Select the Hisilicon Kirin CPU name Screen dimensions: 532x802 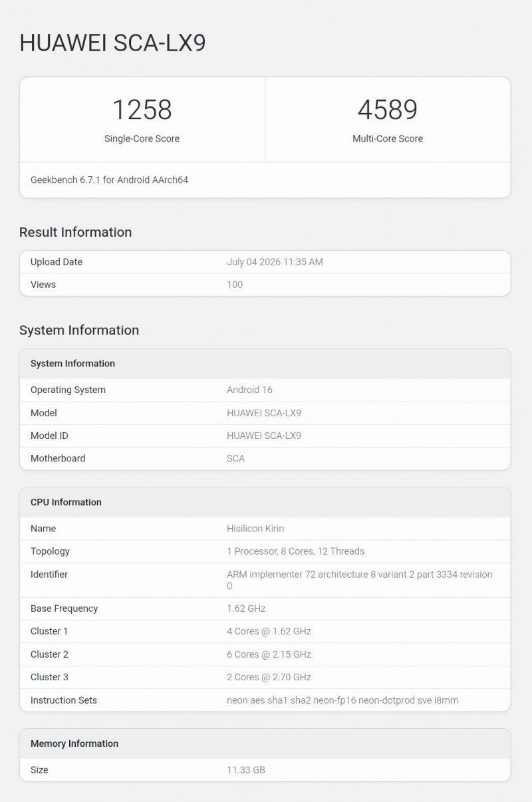point(255,529)
